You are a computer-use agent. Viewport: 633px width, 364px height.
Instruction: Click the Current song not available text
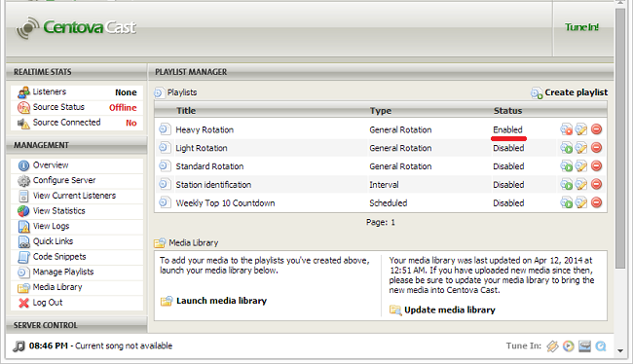point(124,346)
